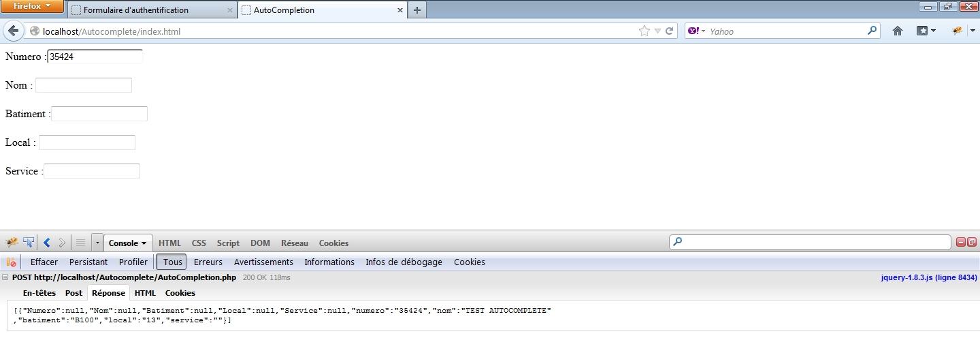Click the Firebug icon in the navigation toolbar
Screen dimensions: 980x338
tap(957, 31)
